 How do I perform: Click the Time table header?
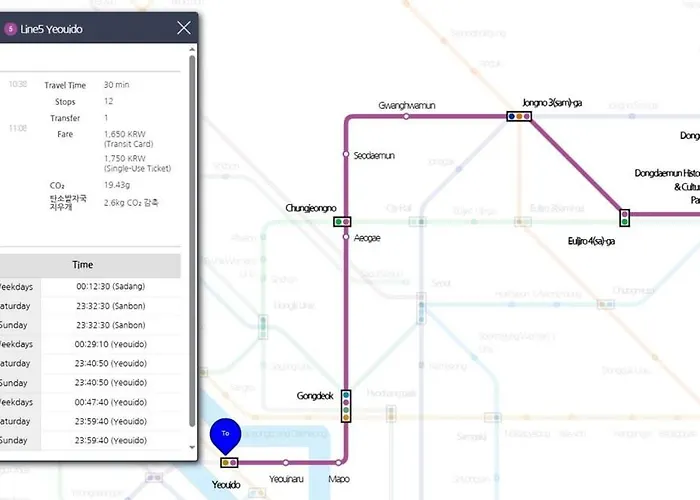[x=83, y=265]
